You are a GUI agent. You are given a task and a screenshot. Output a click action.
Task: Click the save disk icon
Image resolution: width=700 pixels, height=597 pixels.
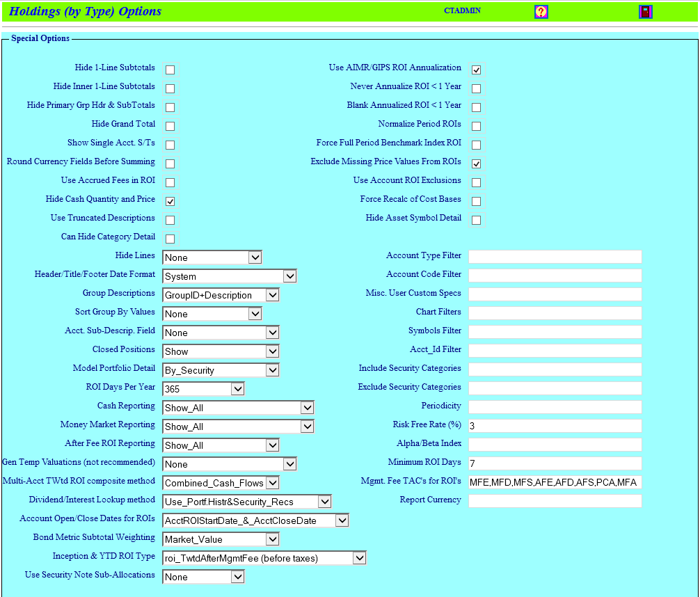646,11
